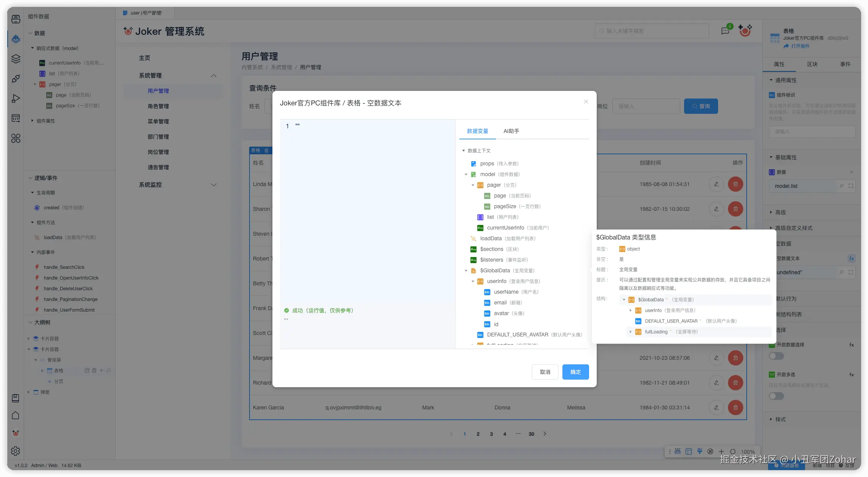Click the 输入关键字搜索 search field
This screenshot has height=477, width=868.
[652, 31]
